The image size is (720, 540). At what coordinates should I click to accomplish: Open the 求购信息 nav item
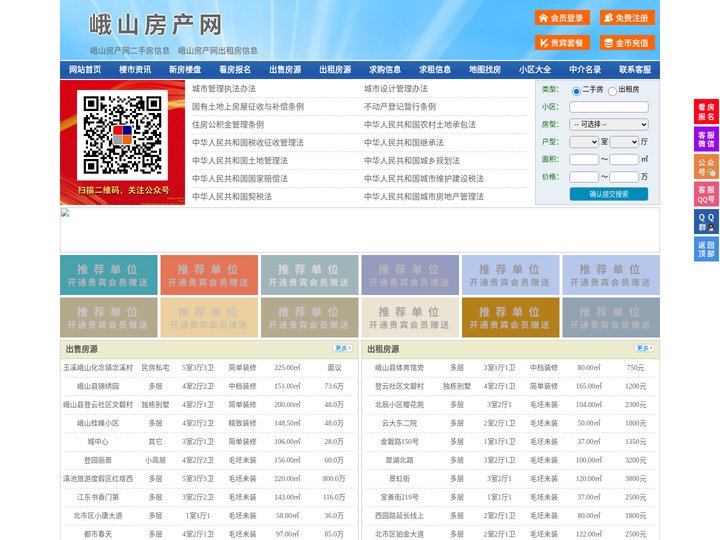[385, 70]
